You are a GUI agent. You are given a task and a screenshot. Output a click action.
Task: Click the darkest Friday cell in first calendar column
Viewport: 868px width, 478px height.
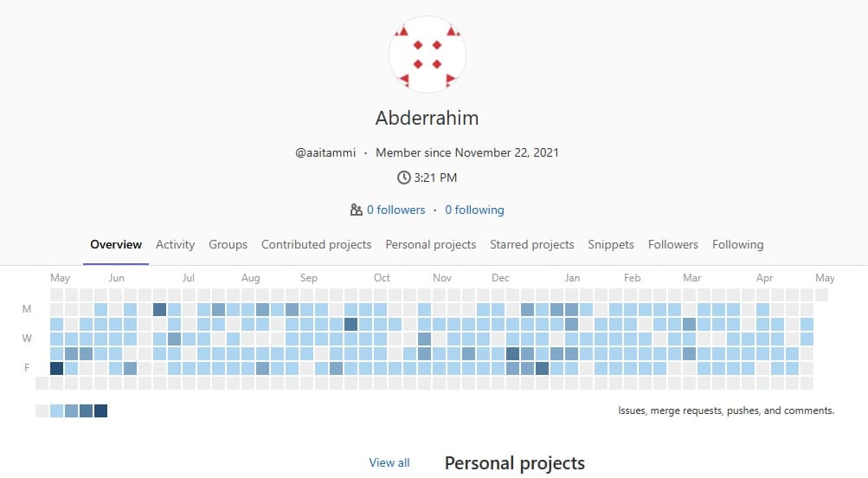point(57,368)
